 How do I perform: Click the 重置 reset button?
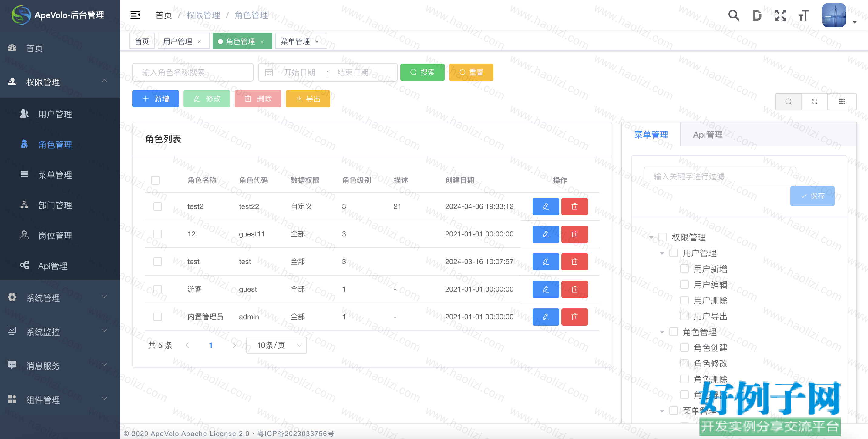[471, 72]
